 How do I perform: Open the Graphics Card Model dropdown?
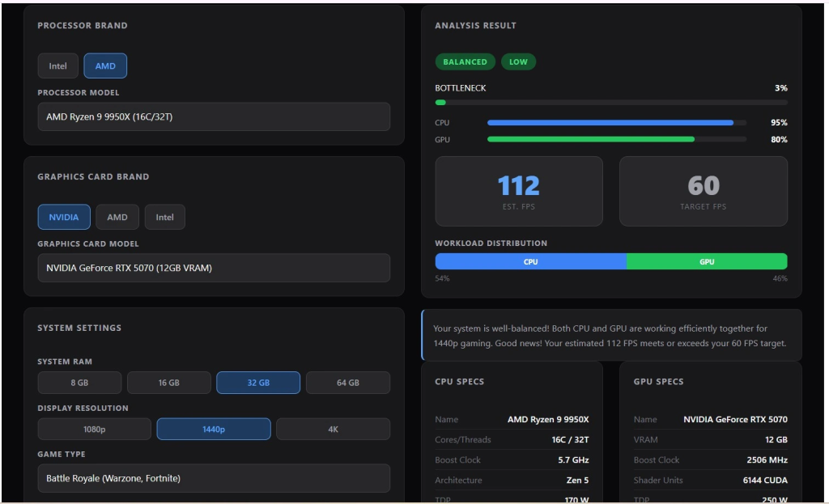[214, 268]
